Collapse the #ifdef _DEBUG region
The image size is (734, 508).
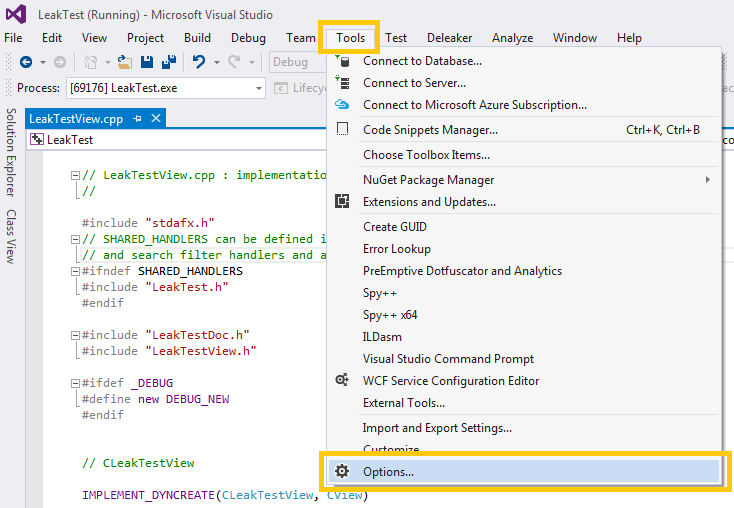click(75, 383)
